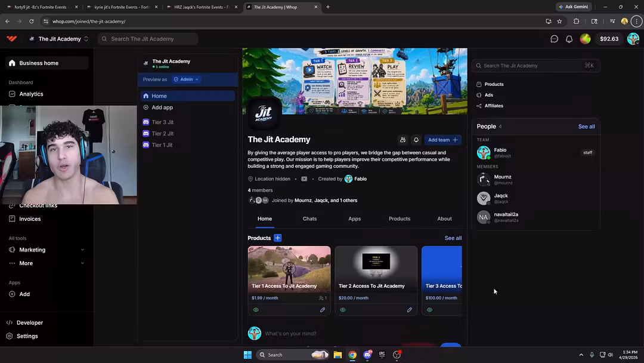This screenshot has width=644, height=363.
Task: Switch to the Apps tab
Action: coord(354,219)
